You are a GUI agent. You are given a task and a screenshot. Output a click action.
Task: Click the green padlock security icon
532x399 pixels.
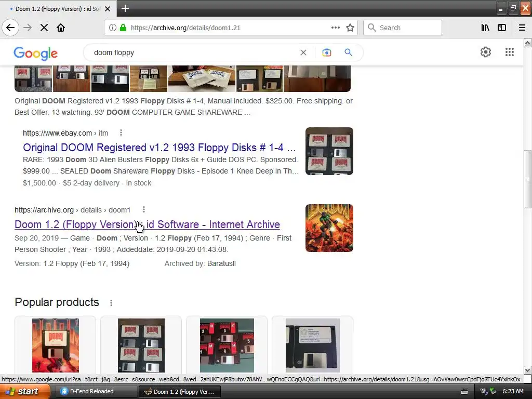point(123,28)
